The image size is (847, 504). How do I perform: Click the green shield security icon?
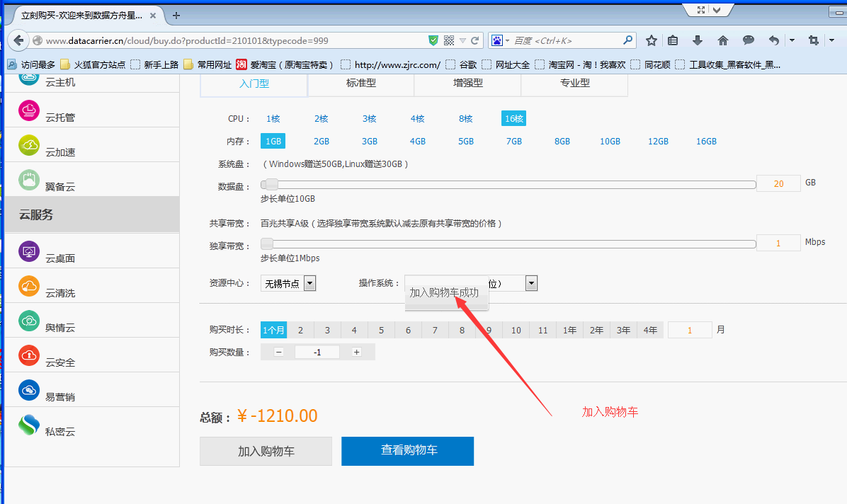tap(433, 40)
